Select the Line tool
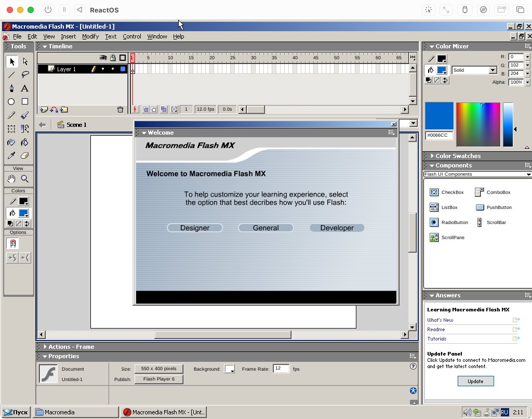Image resolution: width=532 pixels, height=419 pixels. click(11, 75)
